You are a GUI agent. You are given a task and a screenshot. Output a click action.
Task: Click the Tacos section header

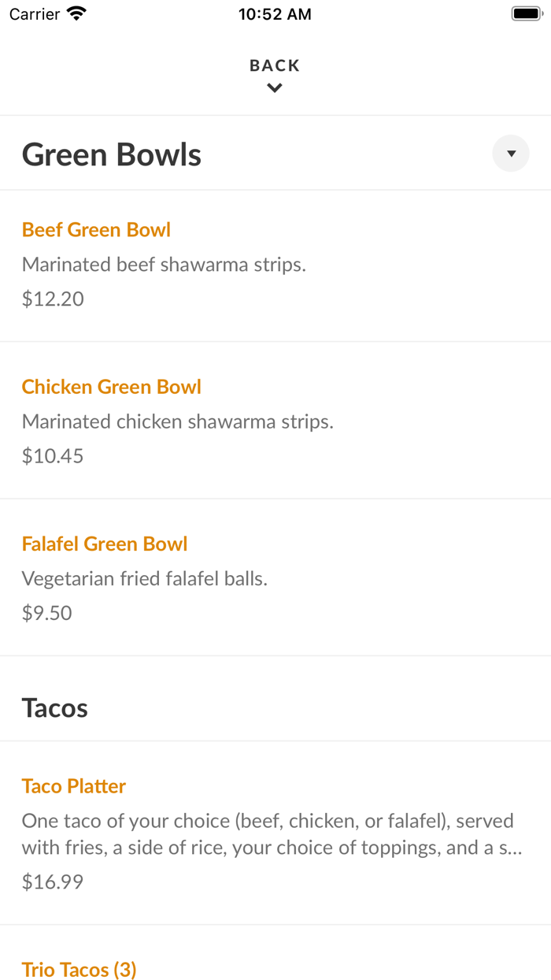[x=54, y=707]
